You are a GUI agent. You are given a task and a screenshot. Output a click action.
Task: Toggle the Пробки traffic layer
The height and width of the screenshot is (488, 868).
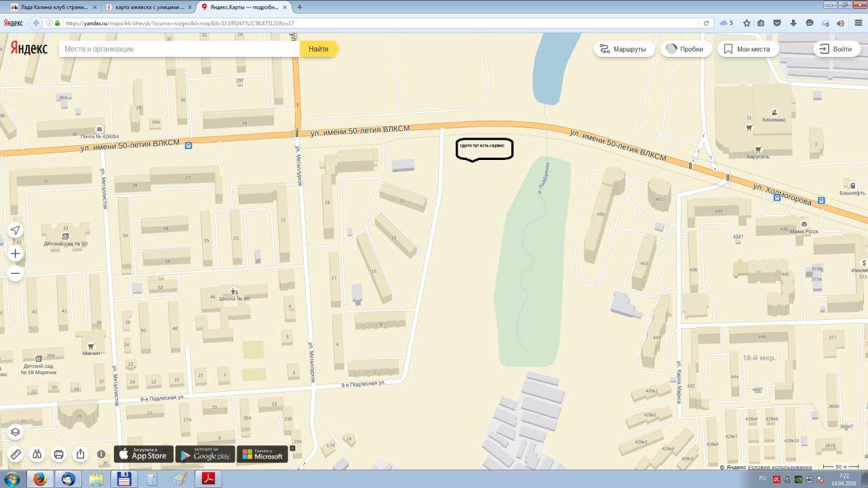coord(685,49)
